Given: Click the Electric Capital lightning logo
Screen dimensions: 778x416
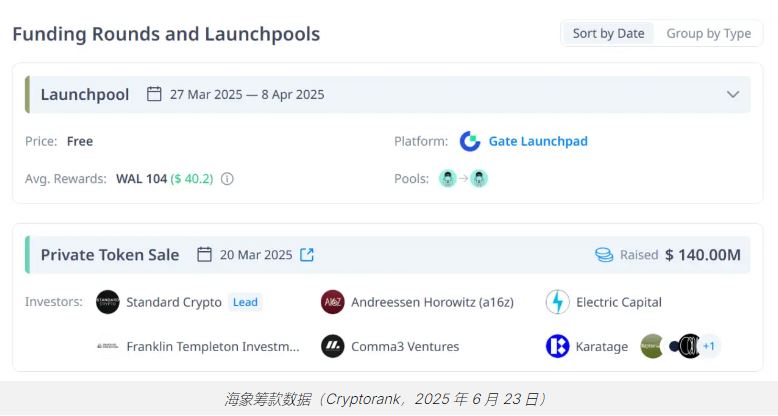Looking at the screenshot, I should point(558,302).
